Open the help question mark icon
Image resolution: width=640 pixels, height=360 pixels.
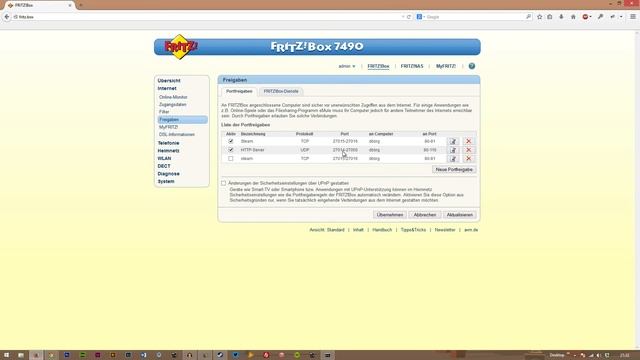[x=472, y=66]
